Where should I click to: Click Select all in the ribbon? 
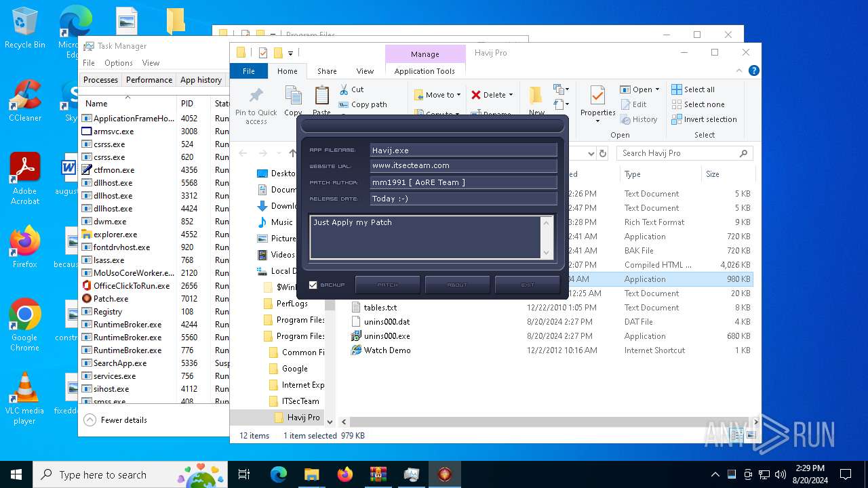pyautogui.click(x=693, y=89)
